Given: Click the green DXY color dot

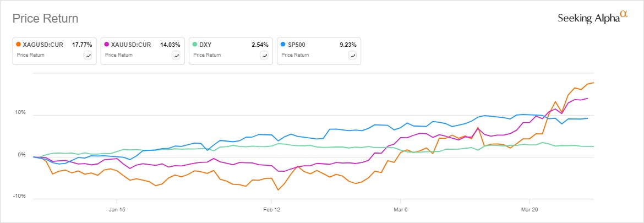Looking at the screenshot, I should [x=195, y=44].
